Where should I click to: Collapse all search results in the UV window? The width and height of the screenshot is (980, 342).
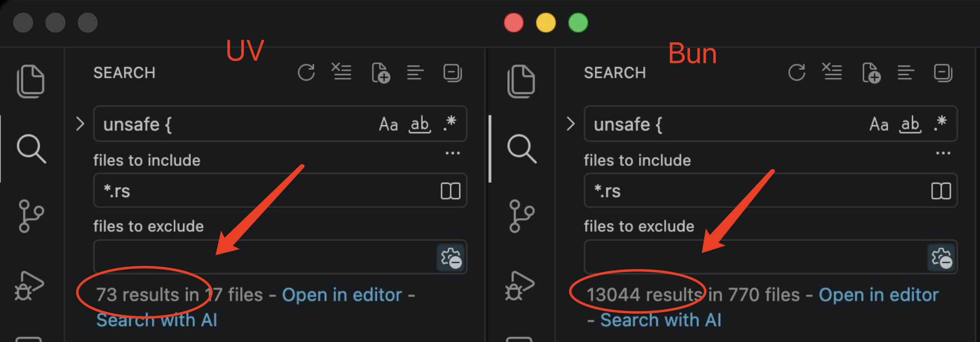453,73
